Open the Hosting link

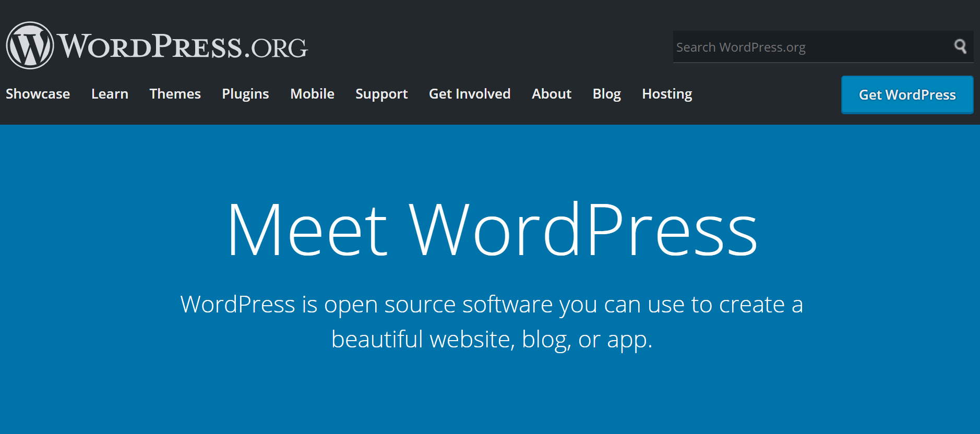click(667, 94)
